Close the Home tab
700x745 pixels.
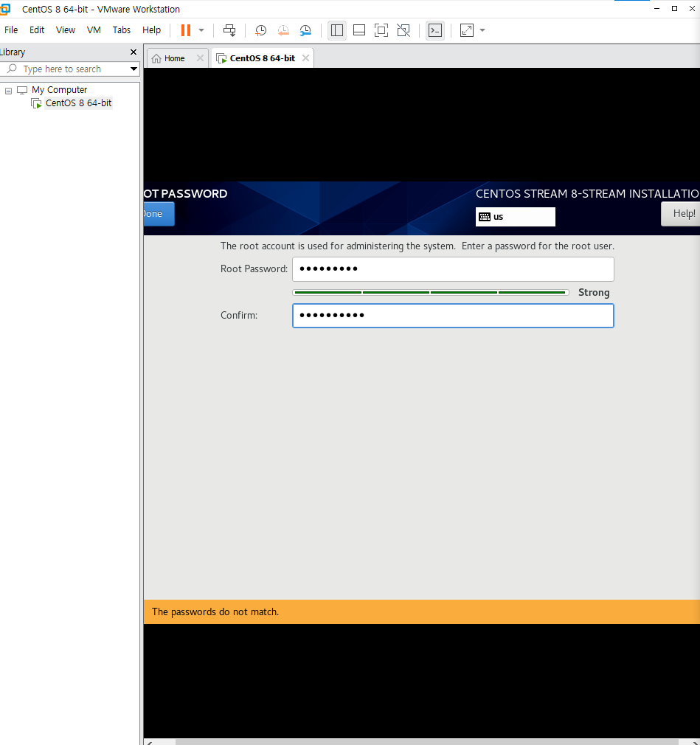point(200,58)
